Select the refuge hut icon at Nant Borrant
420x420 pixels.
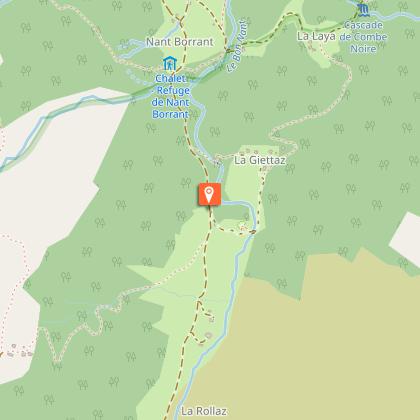pos(170,63)
